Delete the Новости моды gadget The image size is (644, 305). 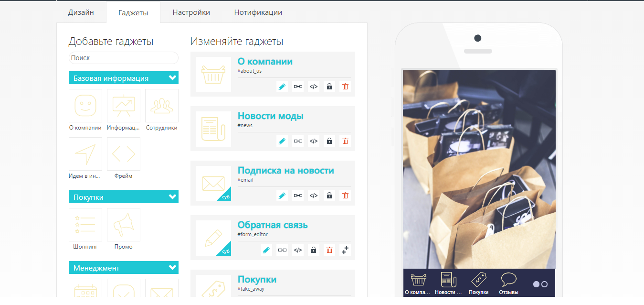click(345, 141)
